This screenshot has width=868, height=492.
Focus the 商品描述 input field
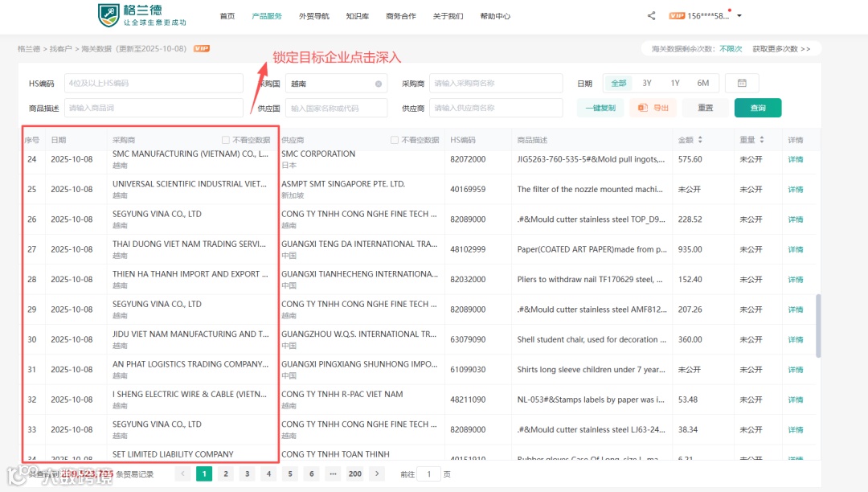(x=154, y=108)
